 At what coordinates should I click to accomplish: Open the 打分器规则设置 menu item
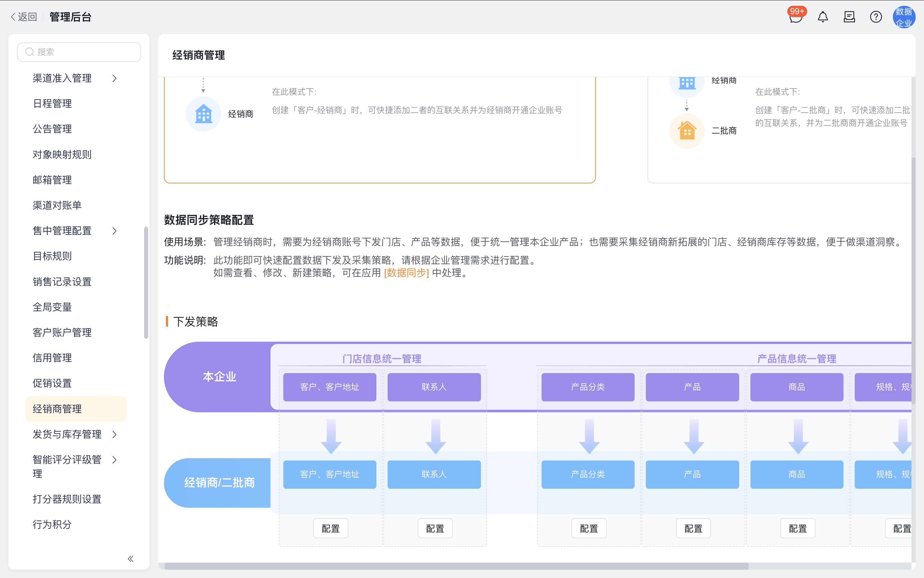click(76, 499)
